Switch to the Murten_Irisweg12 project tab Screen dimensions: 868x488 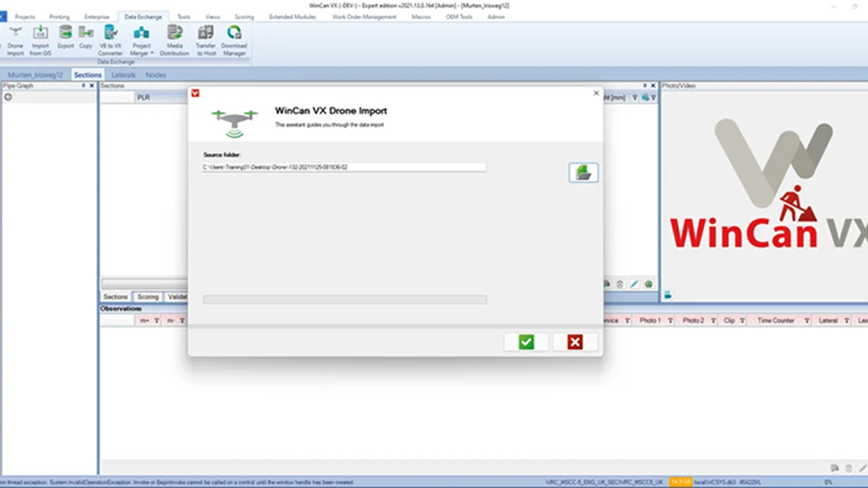click(35, 75)
